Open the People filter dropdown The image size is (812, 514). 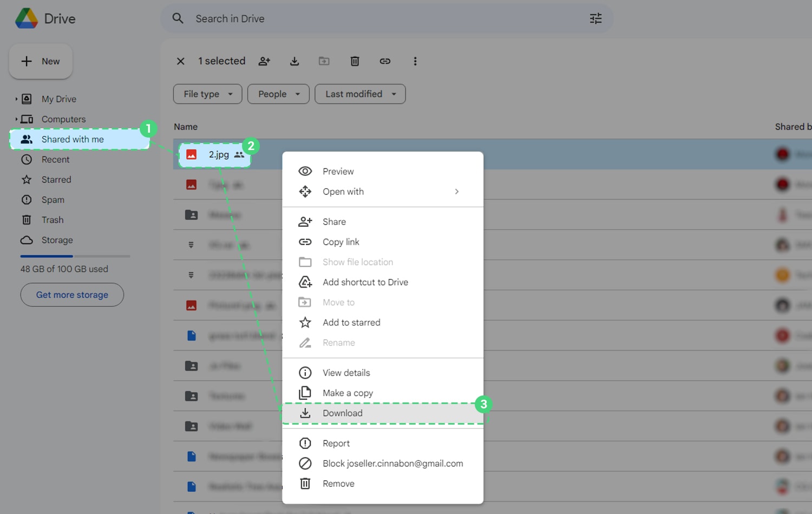(278, 94)
